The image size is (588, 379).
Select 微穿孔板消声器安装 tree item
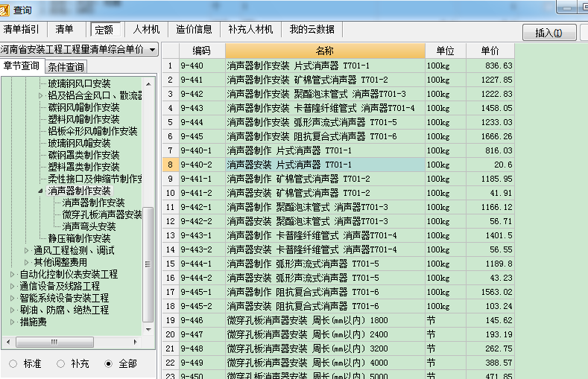tap(102, 215)
